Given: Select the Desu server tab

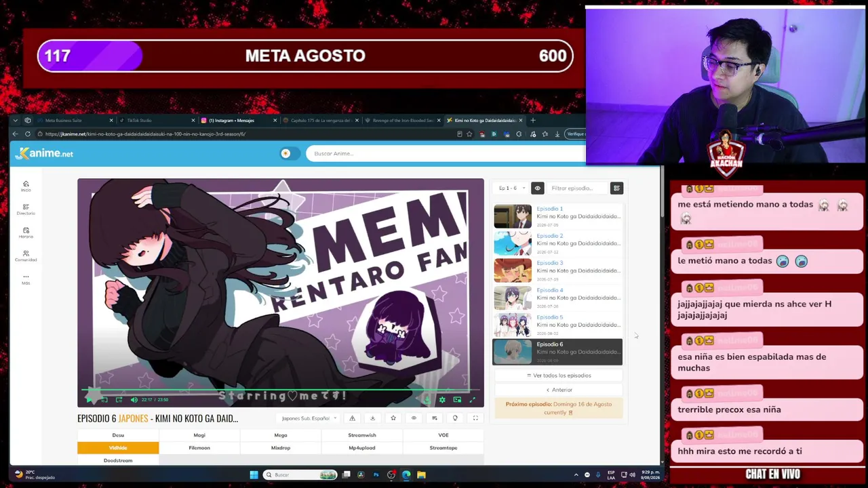Looking at the screenshot, I should pos(118,435).
